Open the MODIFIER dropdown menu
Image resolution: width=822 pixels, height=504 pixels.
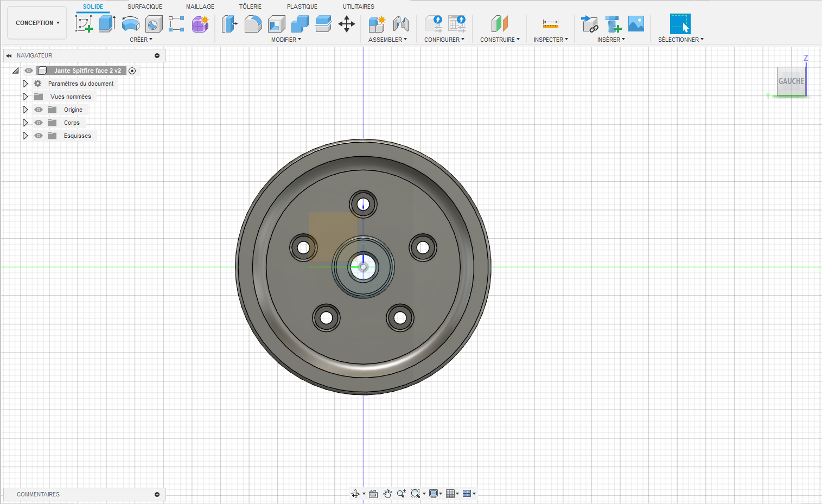[x=286, y=40]
